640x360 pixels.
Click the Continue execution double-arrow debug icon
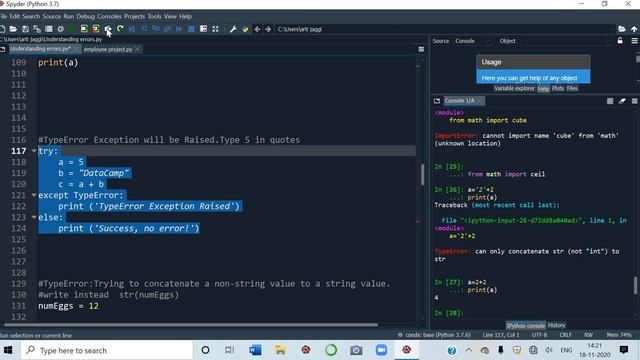pos(179,29)
